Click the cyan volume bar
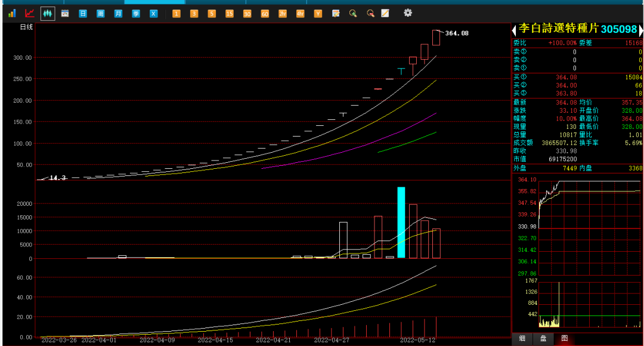This screenshot has width=644, height=346. pos(401,223)
